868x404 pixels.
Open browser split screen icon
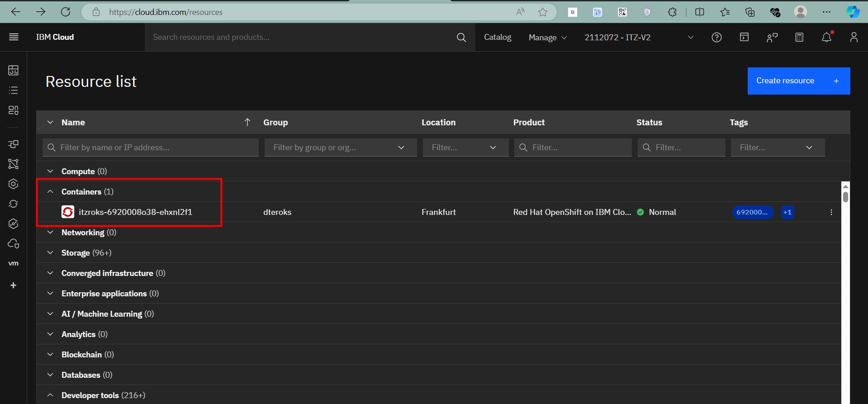coord(700,12)
